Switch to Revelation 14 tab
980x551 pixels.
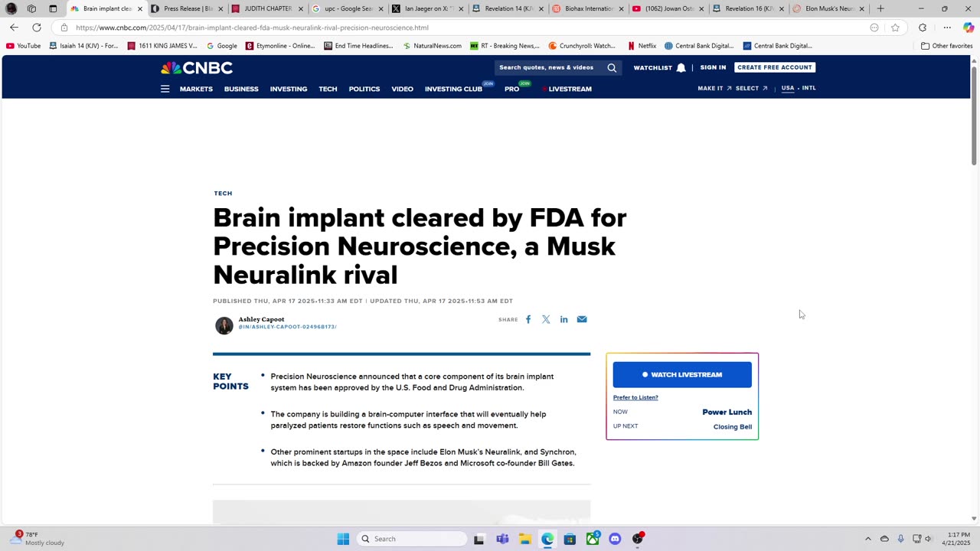tap(509, 8)
